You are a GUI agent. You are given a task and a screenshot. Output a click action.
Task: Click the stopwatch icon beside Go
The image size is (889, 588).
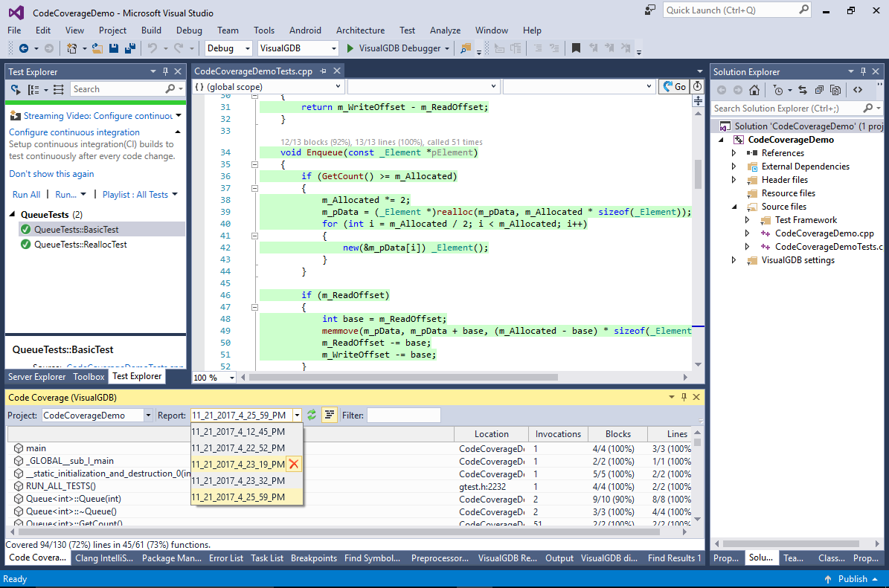697,87
